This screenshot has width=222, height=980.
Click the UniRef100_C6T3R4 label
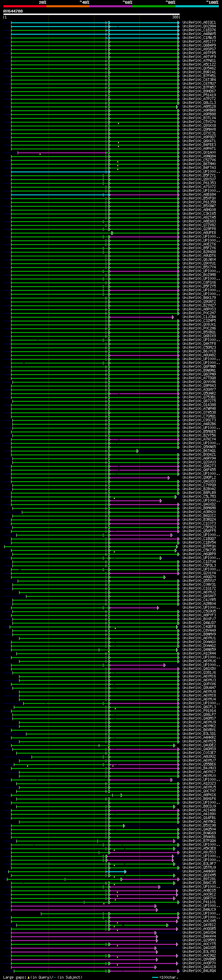coord(199,80)
